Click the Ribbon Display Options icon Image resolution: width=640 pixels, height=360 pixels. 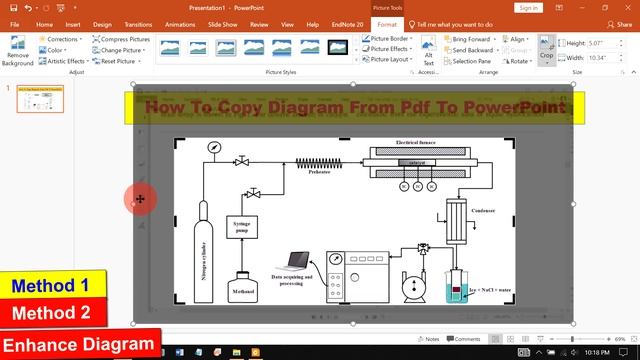point(559,8)
